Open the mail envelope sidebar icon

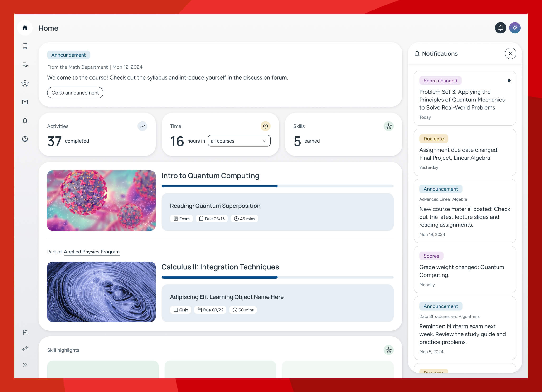[25, 102]
